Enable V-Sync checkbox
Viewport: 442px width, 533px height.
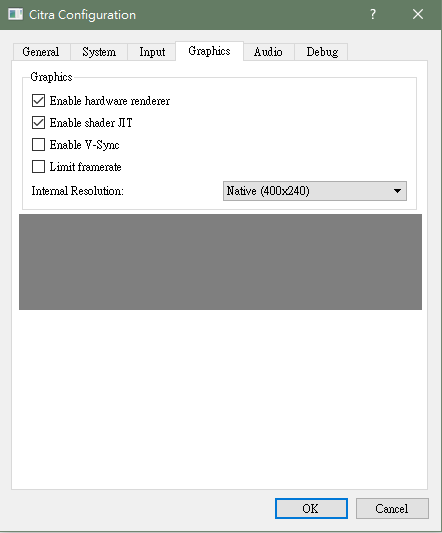point(38,144)
